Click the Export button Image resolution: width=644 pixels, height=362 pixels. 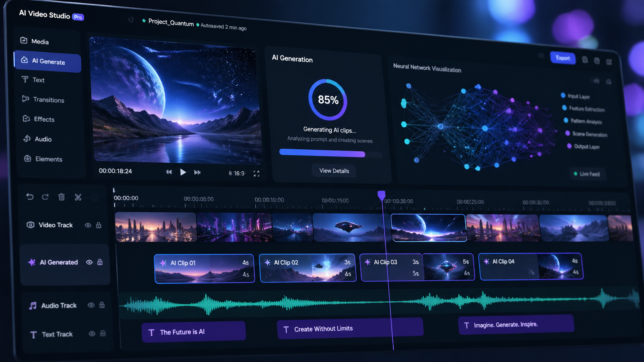click(x=563, y=58)
